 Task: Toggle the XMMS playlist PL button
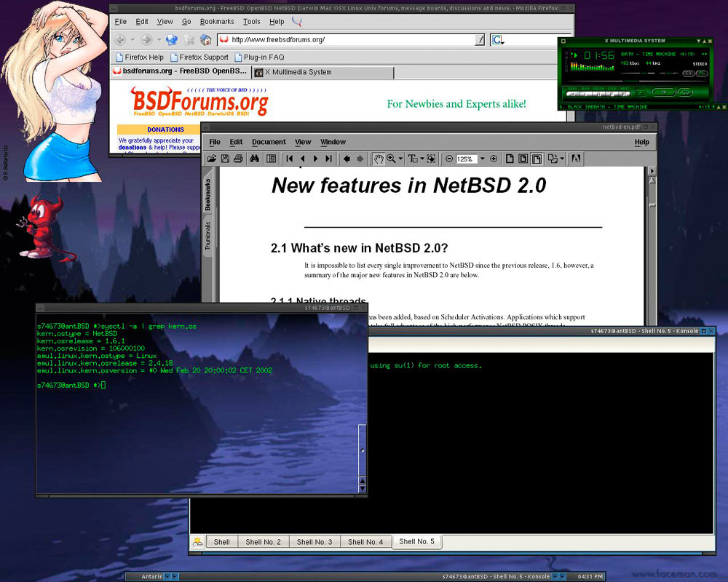pyautogui.click(x=701, y=73)
